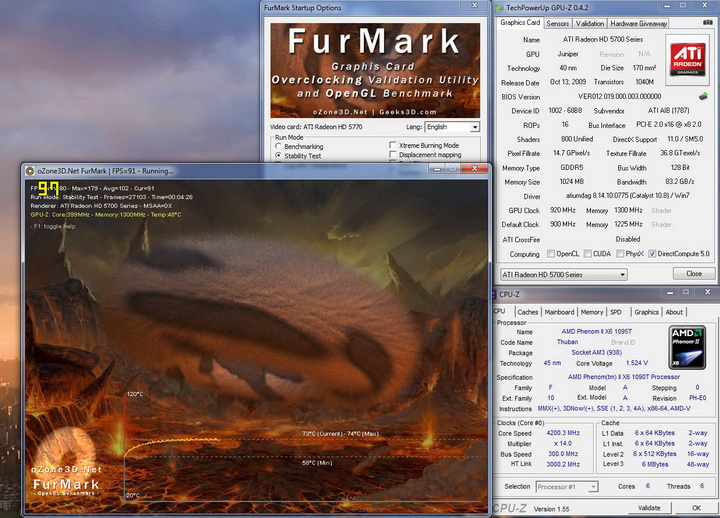Toggle the PhysX checkbox in GPU-Z

tap(620, 253)
